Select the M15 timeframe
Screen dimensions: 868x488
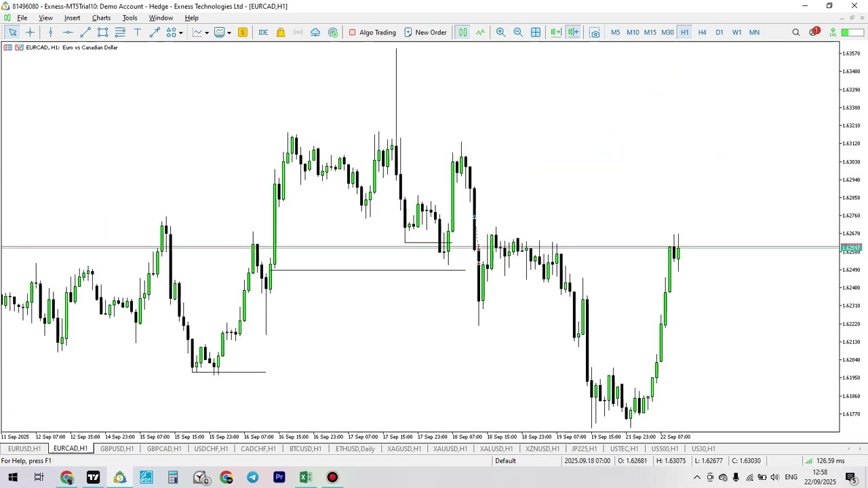pos(650,33)
